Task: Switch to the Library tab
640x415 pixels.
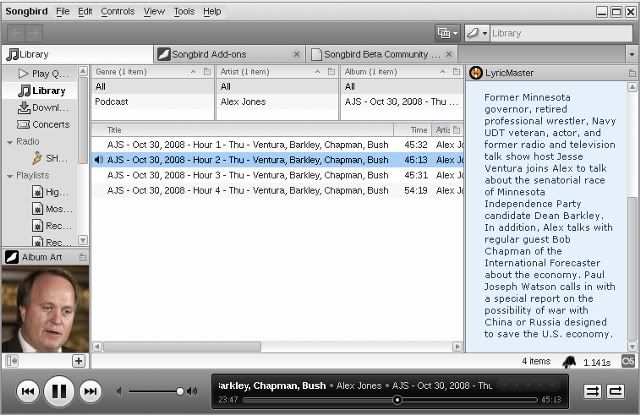Action: point(78,54)
